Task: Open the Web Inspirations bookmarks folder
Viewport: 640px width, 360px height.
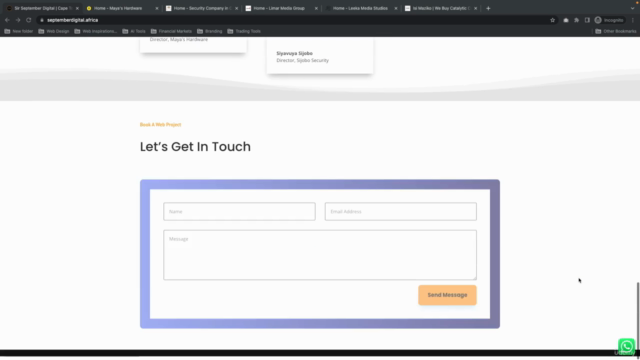Action: click(96, 31)
